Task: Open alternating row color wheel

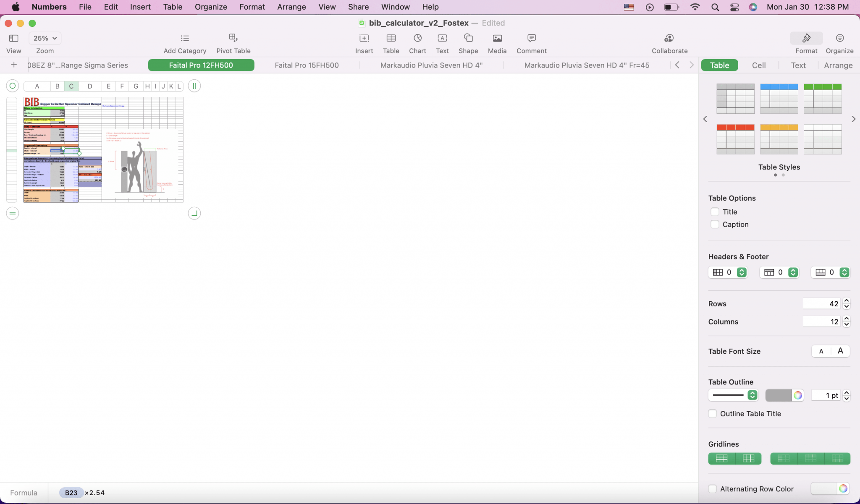Action: coord(843,489)
